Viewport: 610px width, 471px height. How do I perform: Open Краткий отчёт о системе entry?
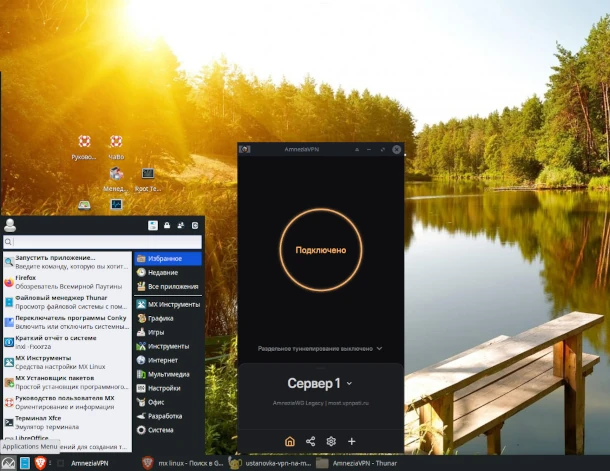tap(67, 342)
